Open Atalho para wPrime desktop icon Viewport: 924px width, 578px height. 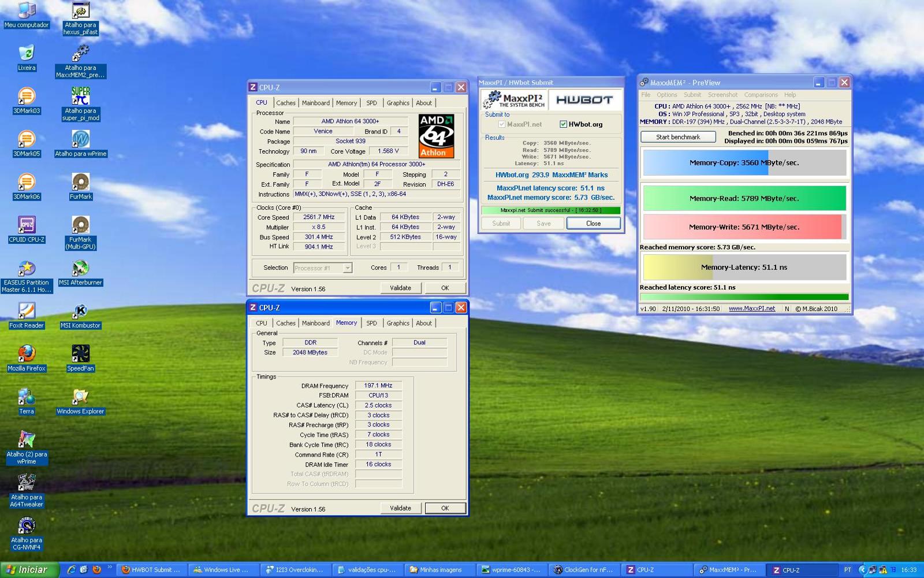tap(80, 144)
